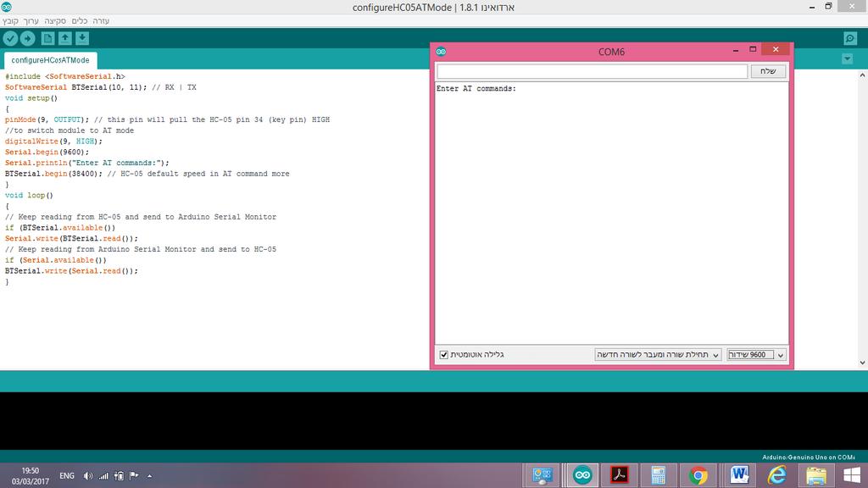Toggle the auto-scroll checkbox in COM6
The height and width of the screenshot is (488, 868).
(444, 355)
